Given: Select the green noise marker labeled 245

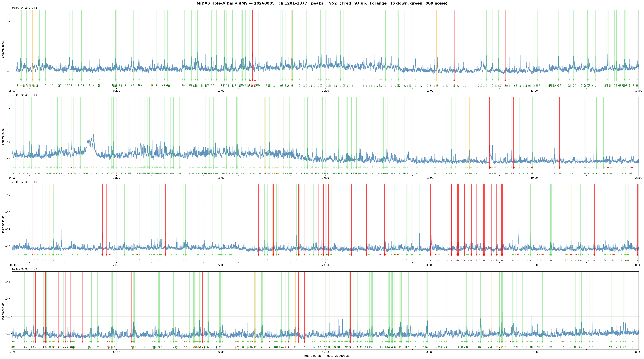Looking at the screenshot, I should tap(19, 167).
